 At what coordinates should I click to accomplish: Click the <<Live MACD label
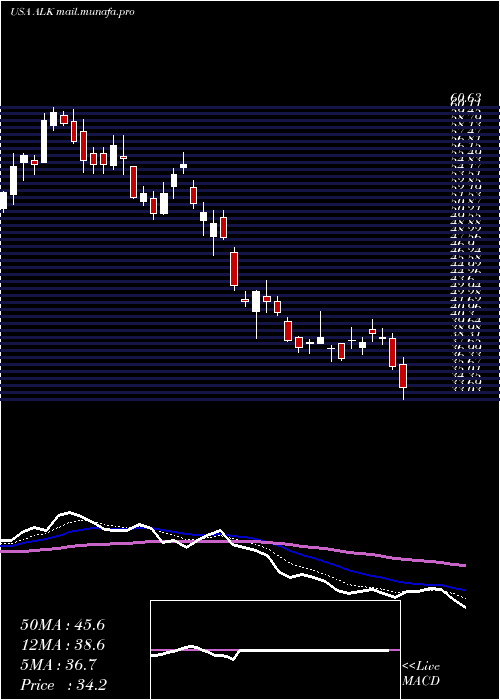pyautogui.click(x=421, y=674)
